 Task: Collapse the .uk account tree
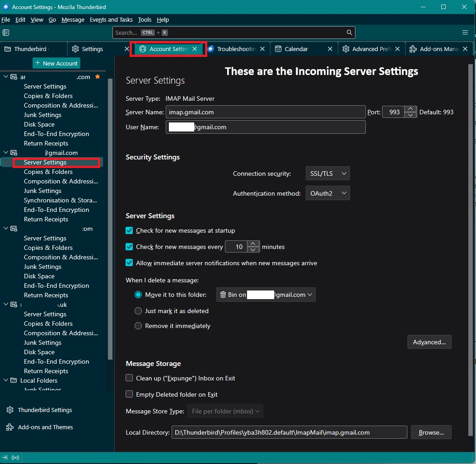(6, 304)
